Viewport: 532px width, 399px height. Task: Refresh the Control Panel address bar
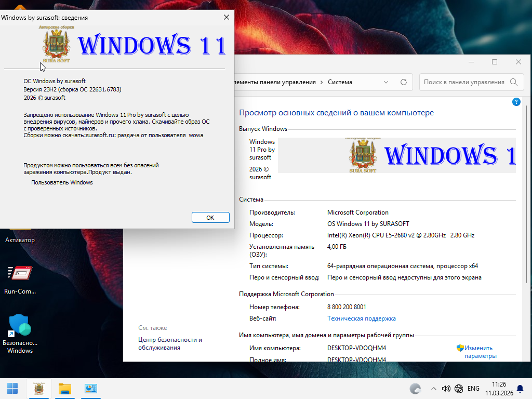coord(403,82)
